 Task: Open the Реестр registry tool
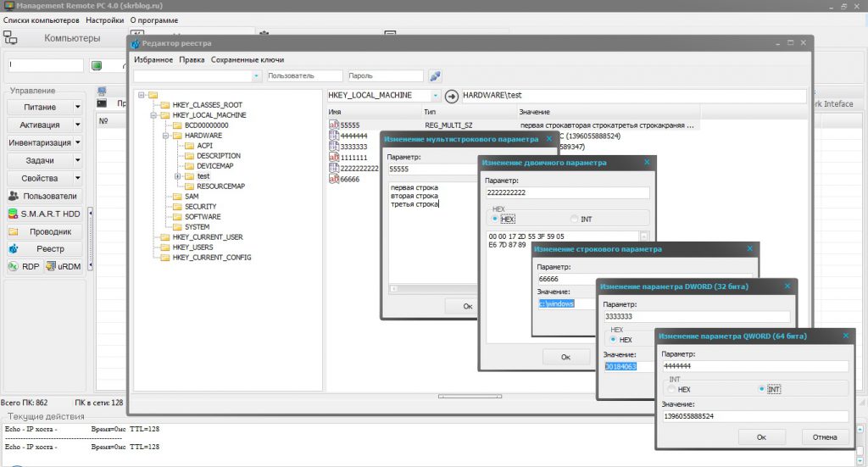click(44, 249)
